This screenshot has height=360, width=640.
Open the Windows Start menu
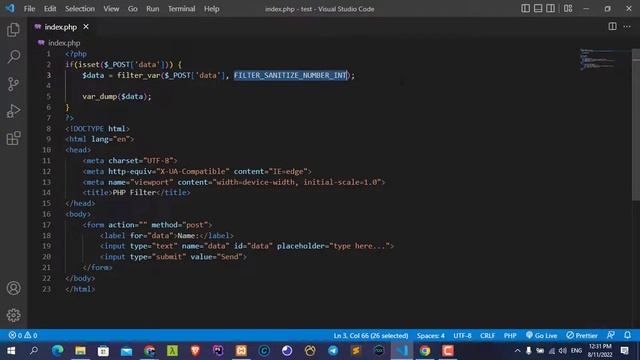click(11, 351)
